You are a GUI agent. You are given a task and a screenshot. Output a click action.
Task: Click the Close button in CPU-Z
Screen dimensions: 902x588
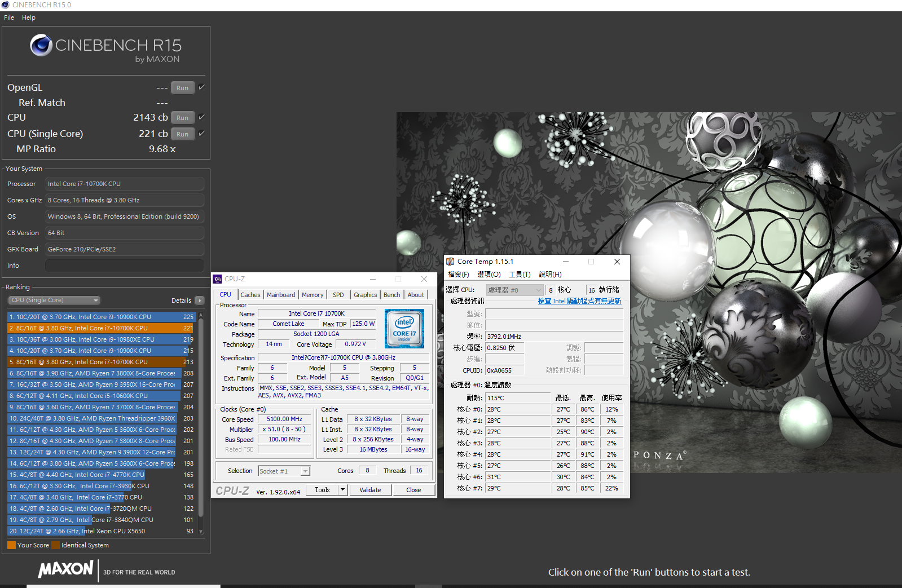[413, 490]
